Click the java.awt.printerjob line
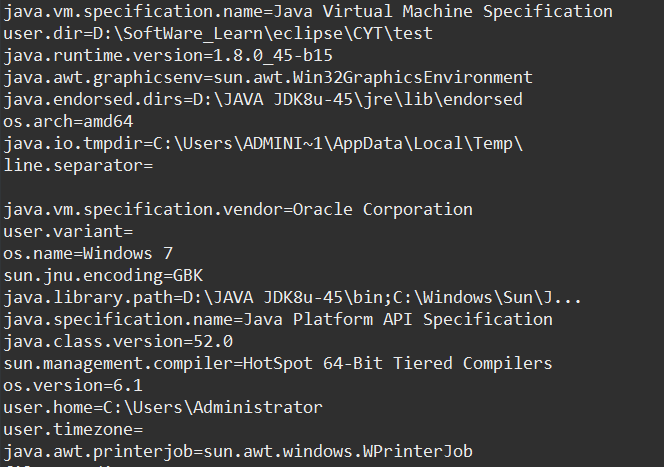 coord(238,452)
